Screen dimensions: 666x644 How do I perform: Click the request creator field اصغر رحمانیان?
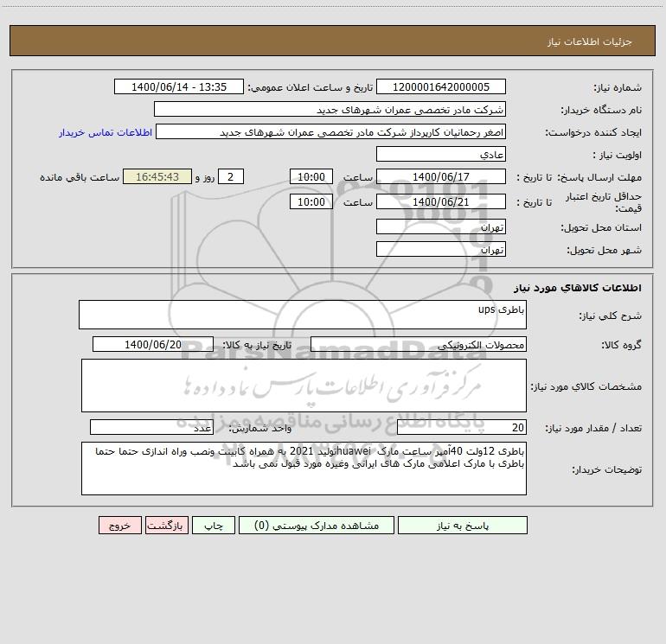pyautogui.click(x=331, y=131)
